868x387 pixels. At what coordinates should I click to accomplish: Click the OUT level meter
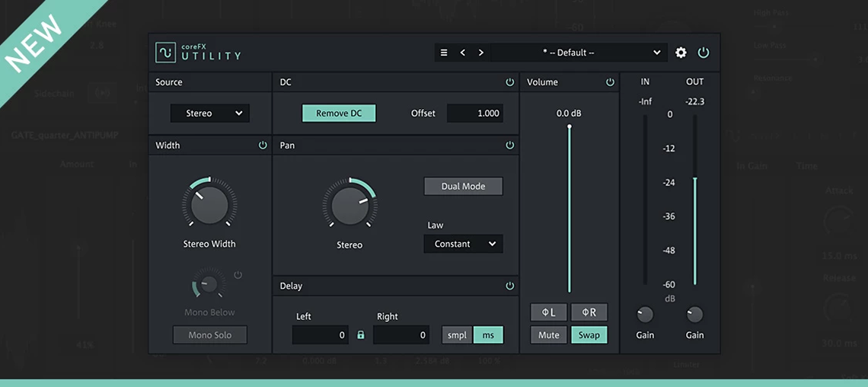click(695, 200)
